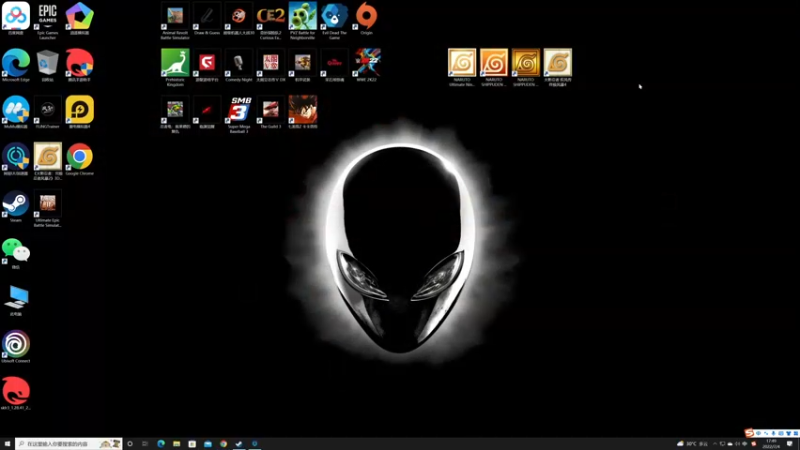This screenshot has width=800, height=450.
Task: Open the taskbar weather widget
Action: coord(692,444)
